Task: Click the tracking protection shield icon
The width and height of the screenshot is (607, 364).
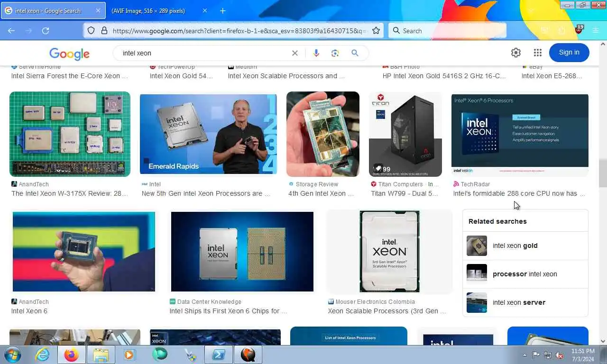Action: 92,31
